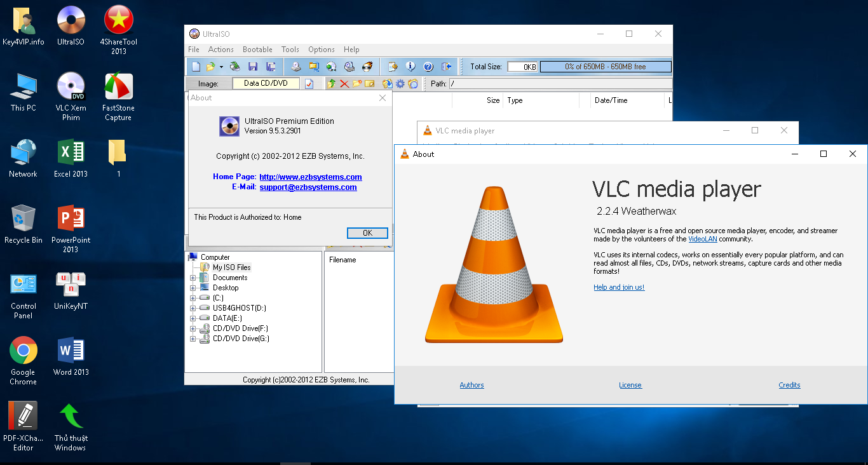Screen dimensions: 868x465
Task: Click the Save As multi-floppy icon in UltraISO
Action: (271, 67)
